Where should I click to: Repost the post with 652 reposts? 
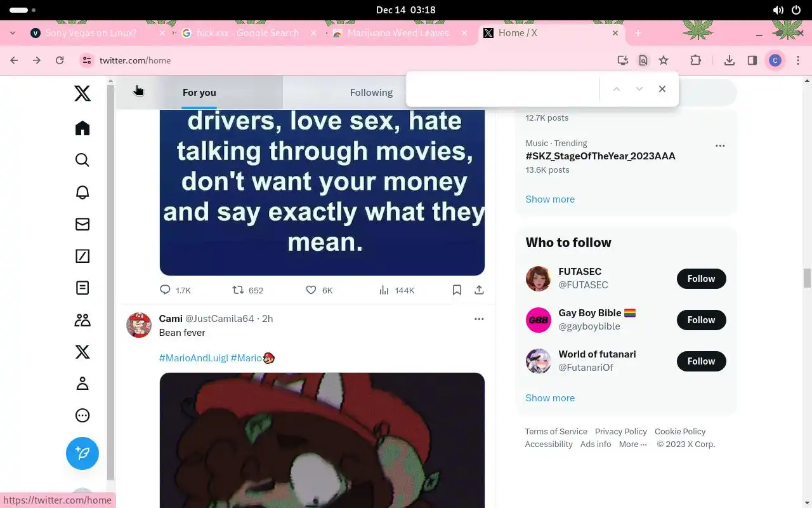[x=247, y=290]
